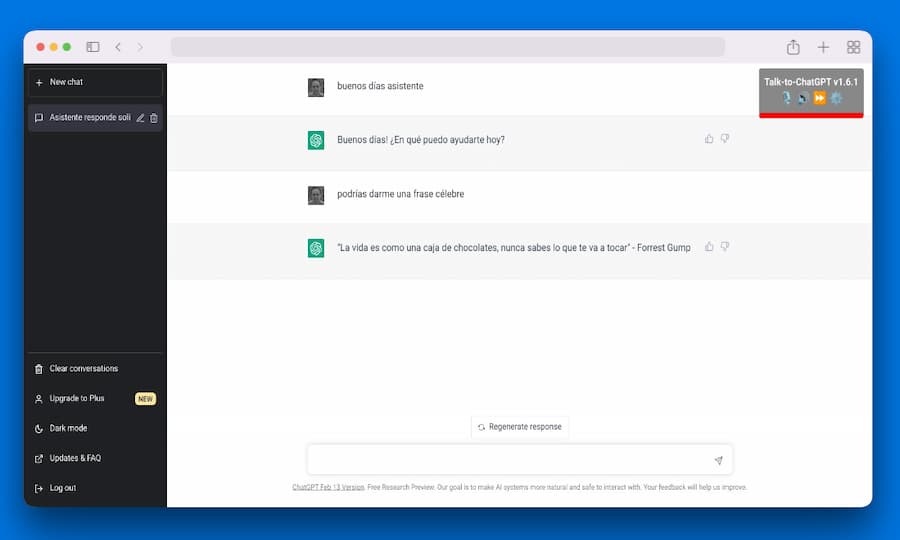Open the 'ChatGPT Feb 13 Version' link
Screen dimensions: 900x540
tap(328, 487)
